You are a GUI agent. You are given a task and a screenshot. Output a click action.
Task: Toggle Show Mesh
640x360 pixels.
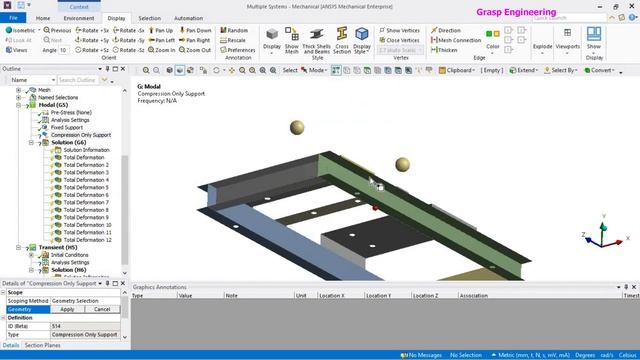tap(292, 40)
